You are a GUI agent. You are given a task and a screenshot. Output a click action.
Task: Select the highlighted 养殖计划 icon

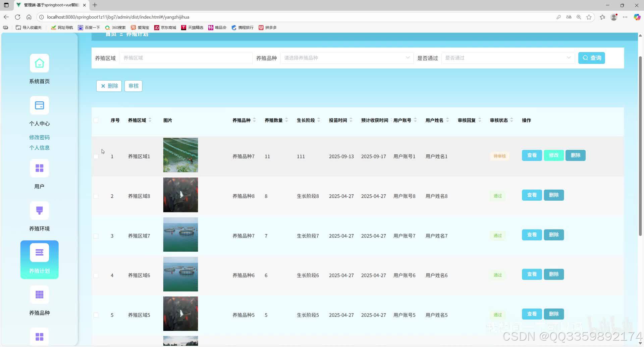point(39,252)
